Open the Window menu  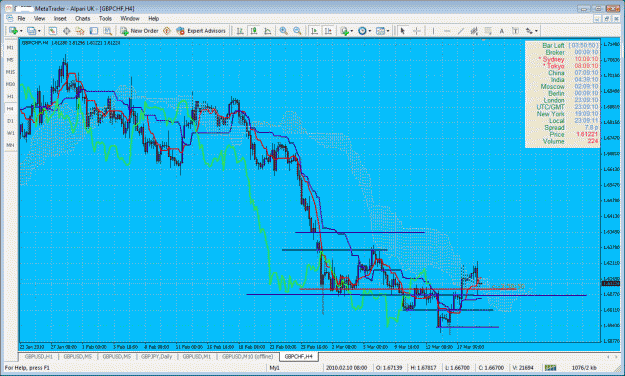130,18
